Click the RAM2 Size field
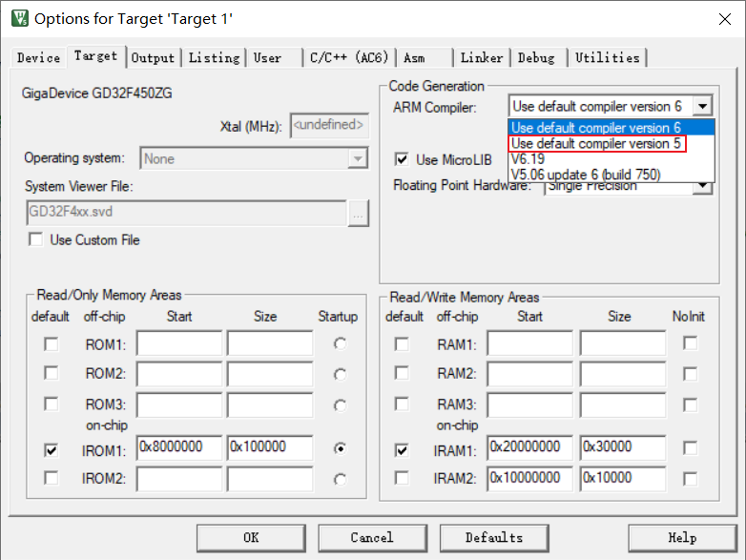The image size is (746, 560). (622, 373)
